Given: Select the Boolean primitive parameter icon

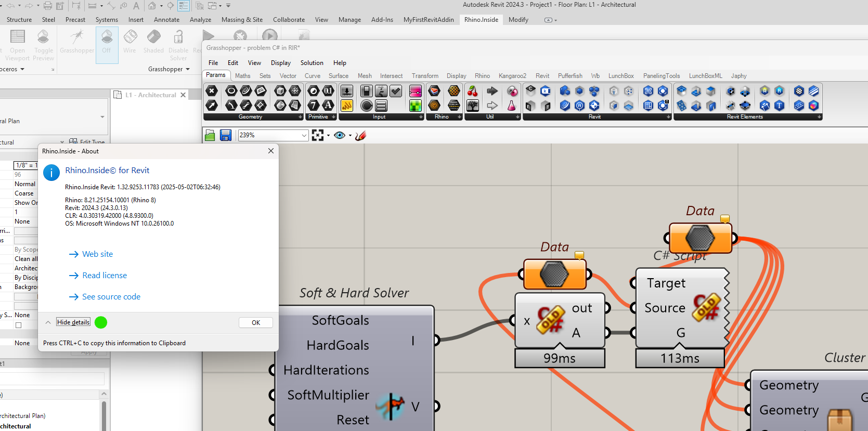Looking at the screenshot, I should coord(314,91).
